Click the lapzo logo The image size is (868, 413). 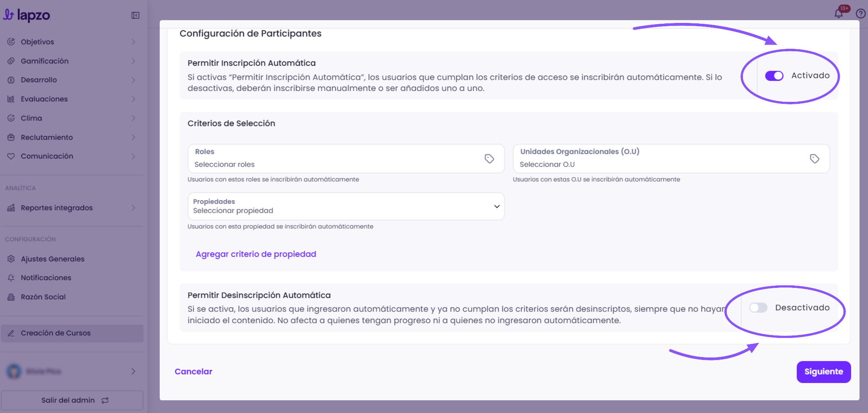coord(27,15)
